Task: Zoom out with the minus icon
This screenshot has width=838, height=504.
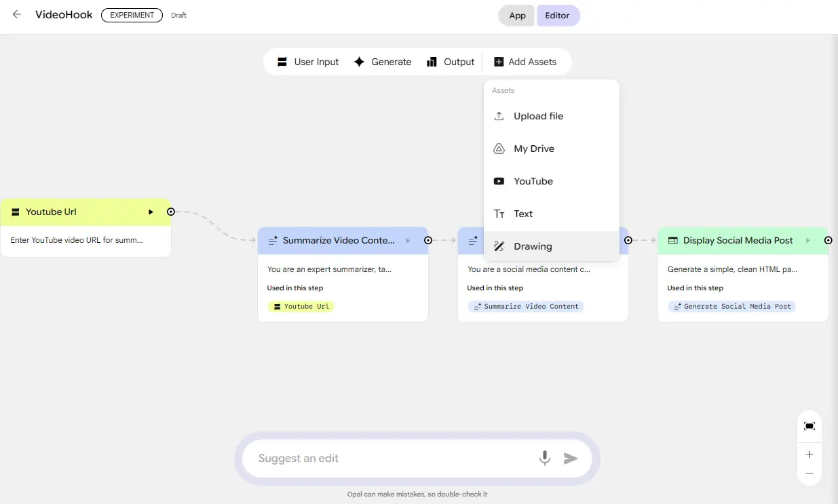Action: coord(809,473)
